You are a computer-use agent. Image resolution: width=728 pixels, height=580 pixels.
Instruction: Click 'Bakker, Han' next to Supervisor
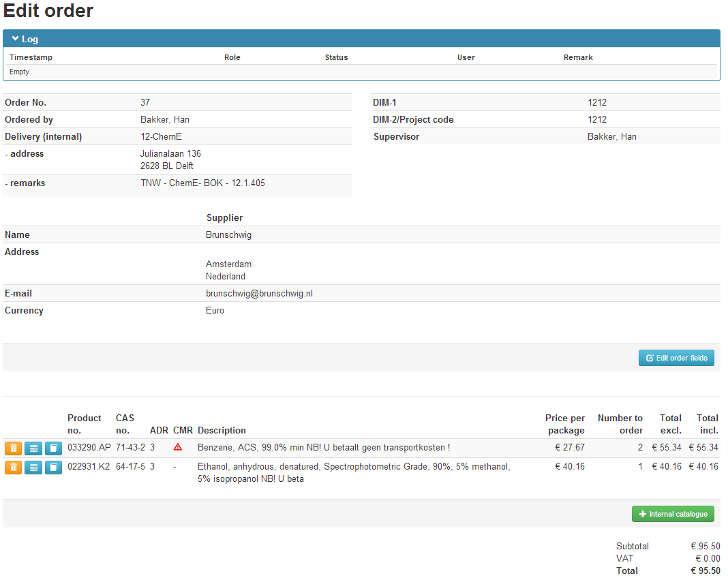pyautogui.click(x=612, y=136)
